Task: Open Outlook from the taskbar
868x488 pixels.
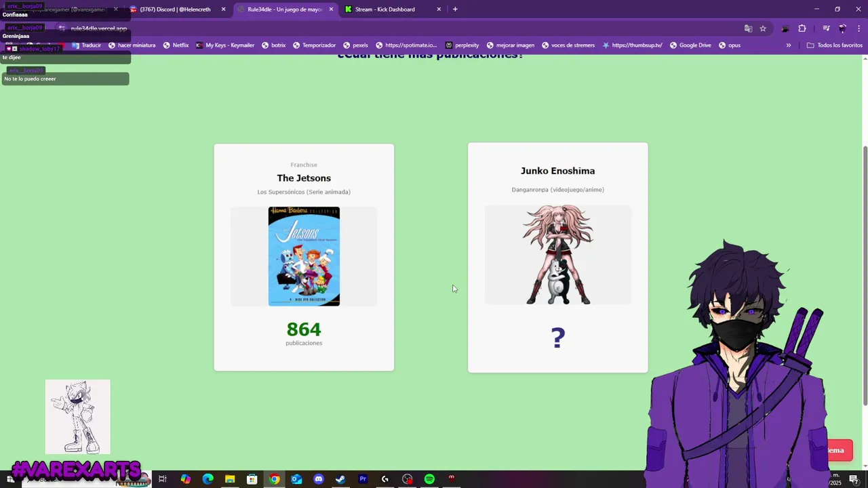Action: click(296, 479)
